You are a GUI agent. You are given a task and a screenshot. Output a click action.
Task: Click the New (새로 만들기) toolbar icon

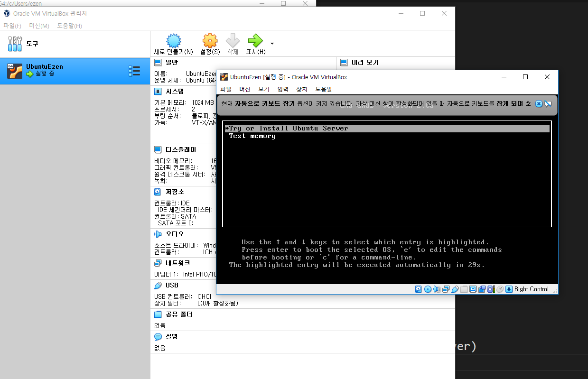tap(174, 41)
